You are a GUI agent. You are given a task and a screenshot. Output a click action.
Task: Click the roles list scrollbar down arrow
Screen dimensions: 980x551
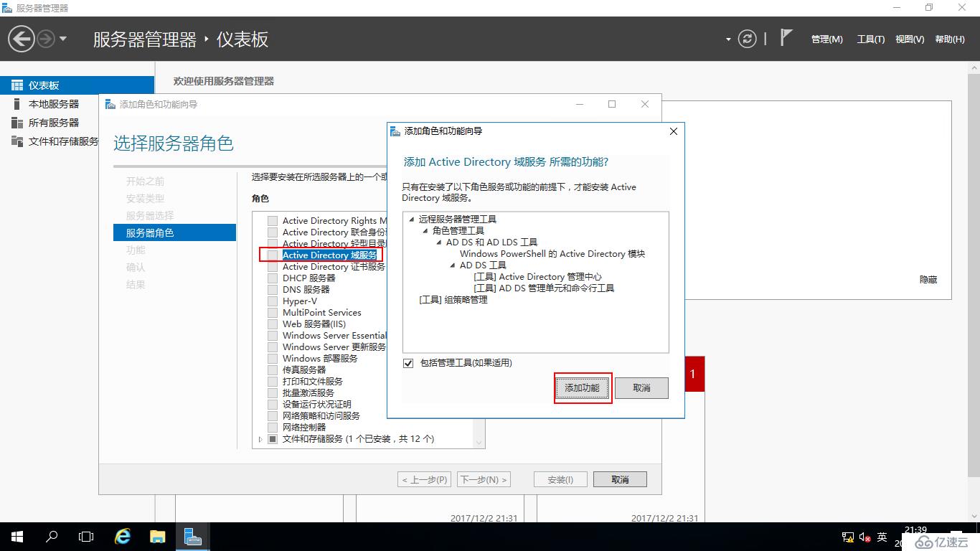[479, 443]
